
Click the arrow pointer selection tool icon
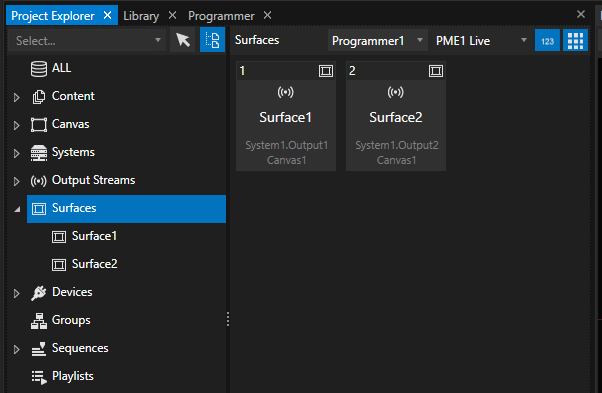tap(183, 40)
